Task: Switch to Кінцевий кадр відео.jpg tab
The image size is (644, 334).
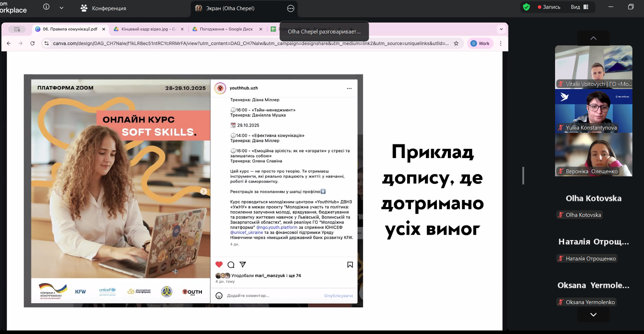Action: coord(148,29)
